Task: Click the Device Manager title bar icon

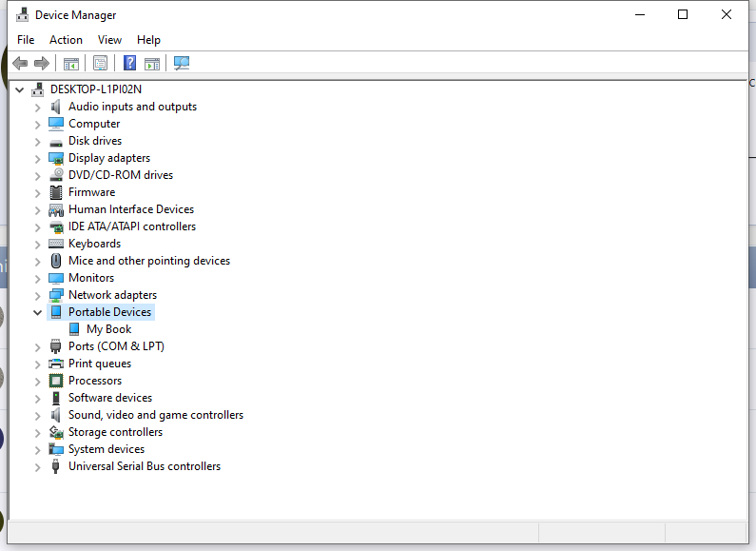Action: 22,15
